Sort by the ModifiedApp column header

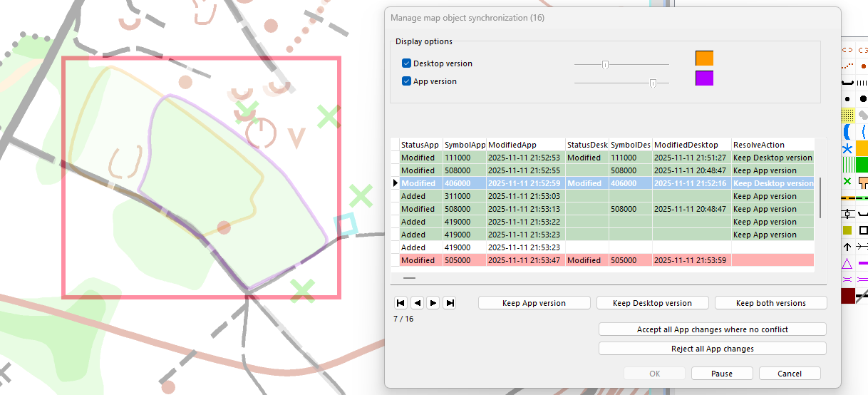click(x=525, y=145)
